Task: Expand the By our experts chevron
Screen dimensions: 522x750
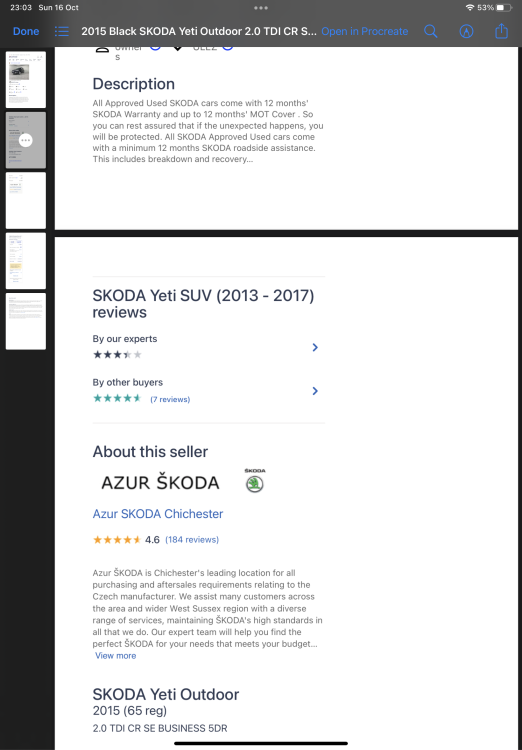Action: coord(315,347)
